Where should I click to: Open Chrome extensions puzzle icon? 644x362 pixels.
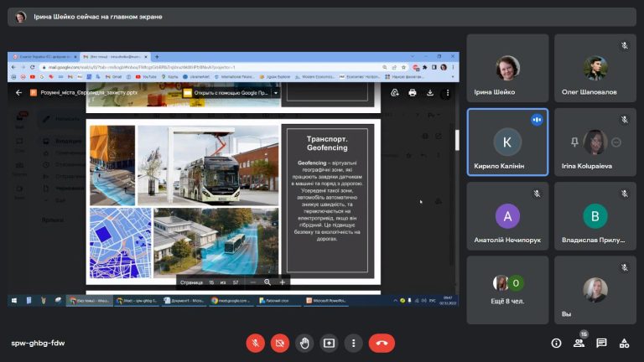click(425, 67)
